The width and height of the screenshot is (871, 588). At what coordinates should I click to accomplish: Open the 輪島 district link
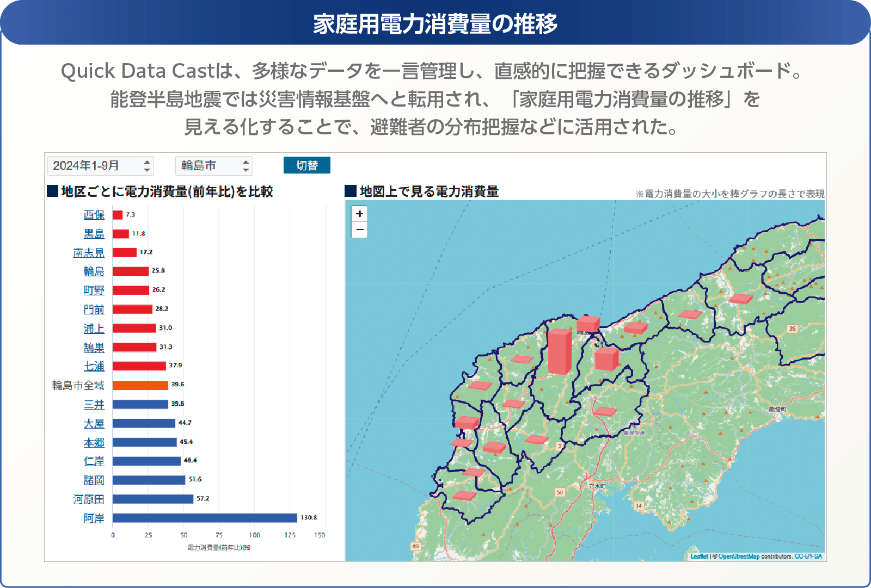click(94, 271)
